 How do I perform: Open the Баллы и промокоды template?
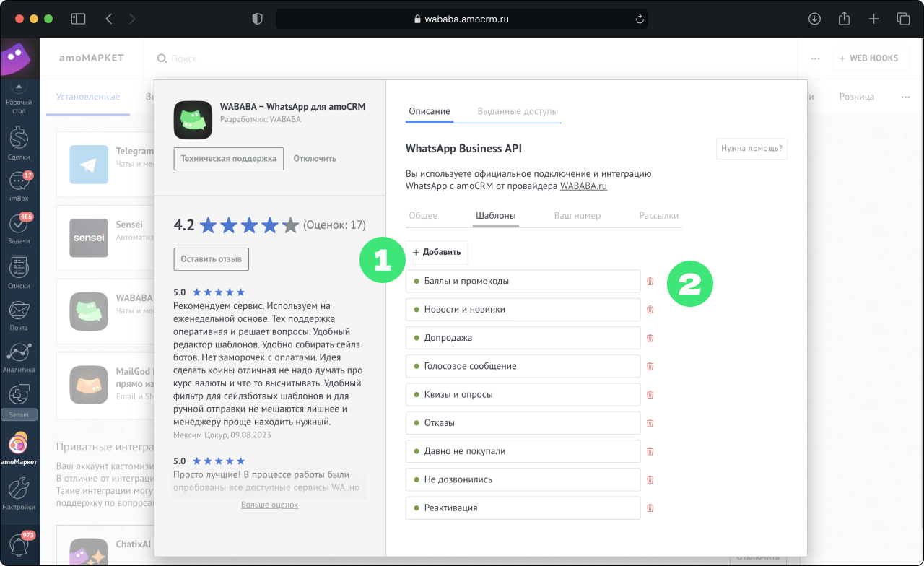[523, 282]
